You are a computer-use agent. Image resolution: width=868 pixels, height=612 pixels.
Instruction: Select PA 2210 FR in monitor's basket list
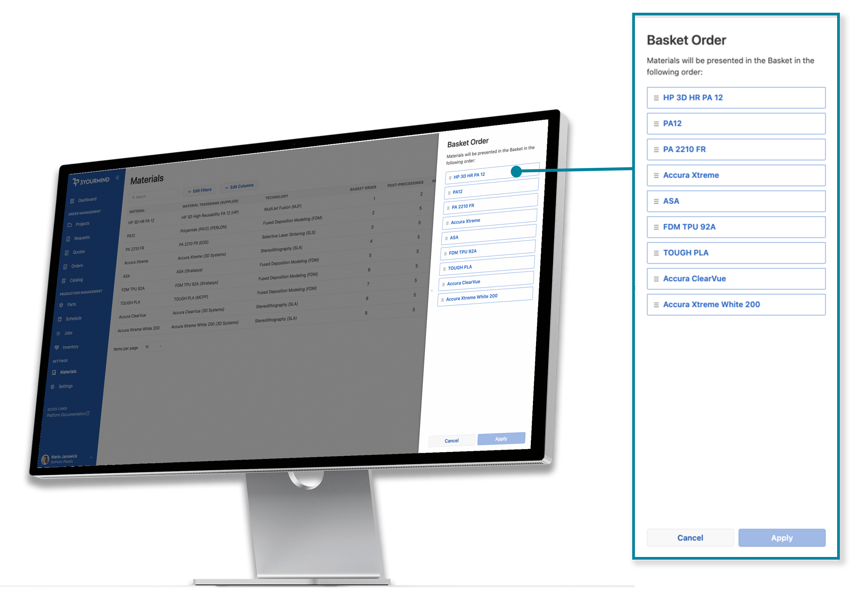click(490, 204)
